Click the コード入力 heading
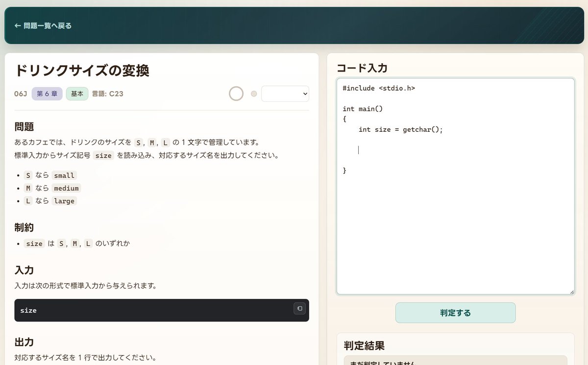This screenshot has width=588, height=365. 362,68
